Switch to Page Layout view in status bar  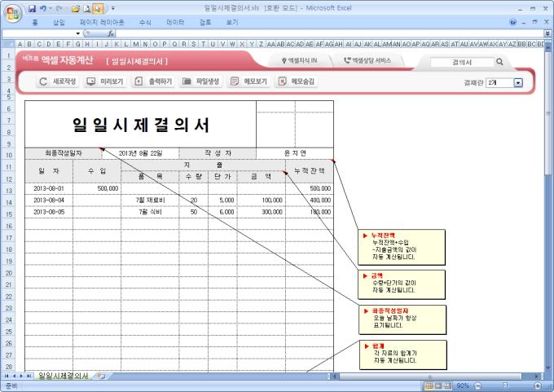438,385
